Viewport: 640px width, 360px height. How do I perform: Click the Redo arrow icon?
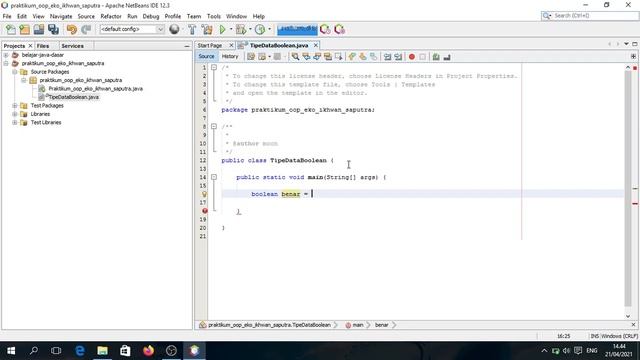[86, 29]
